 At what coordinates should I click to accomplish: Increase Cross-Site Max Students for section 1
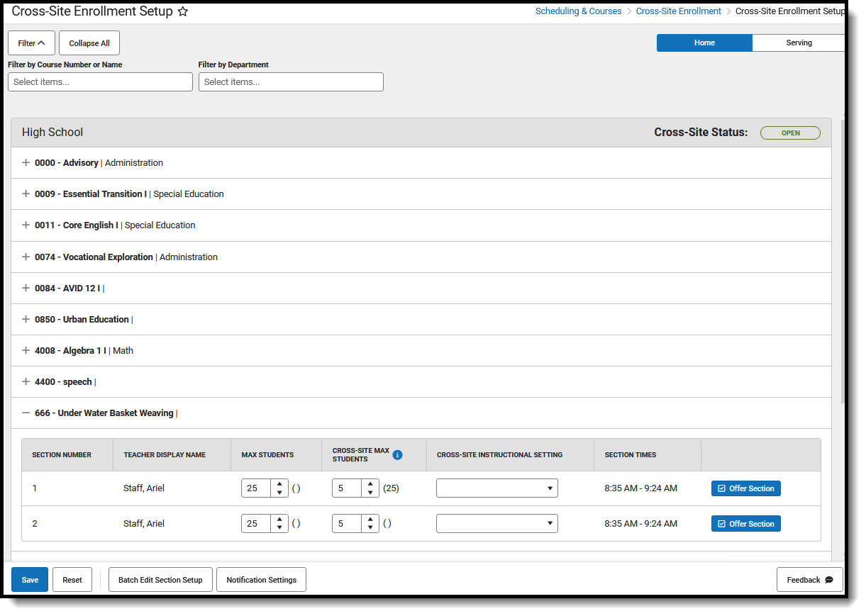point(370,484)
